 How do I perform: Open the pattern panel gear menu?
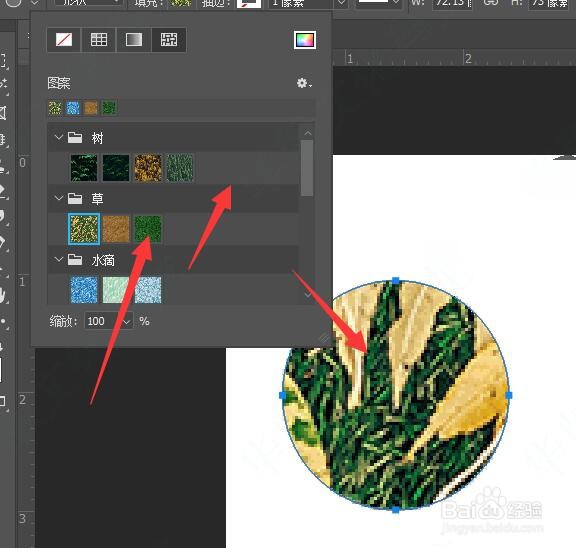304,83
